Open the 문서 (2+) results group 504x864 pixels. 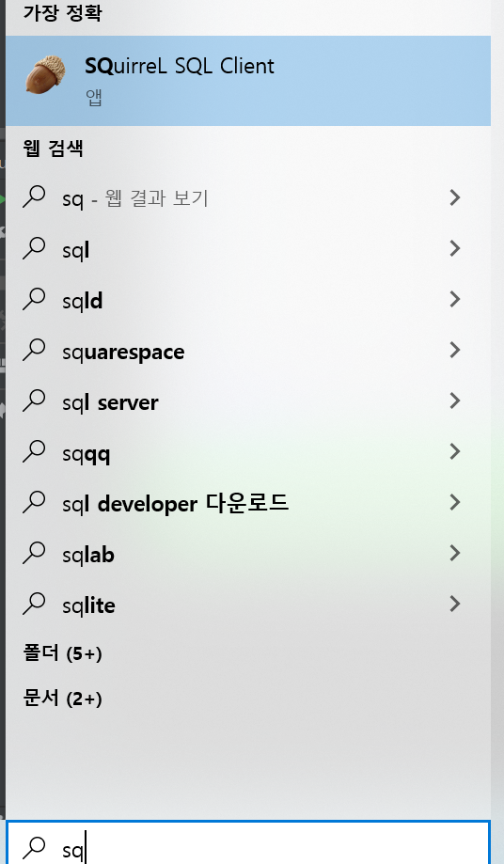coord(62,699)
